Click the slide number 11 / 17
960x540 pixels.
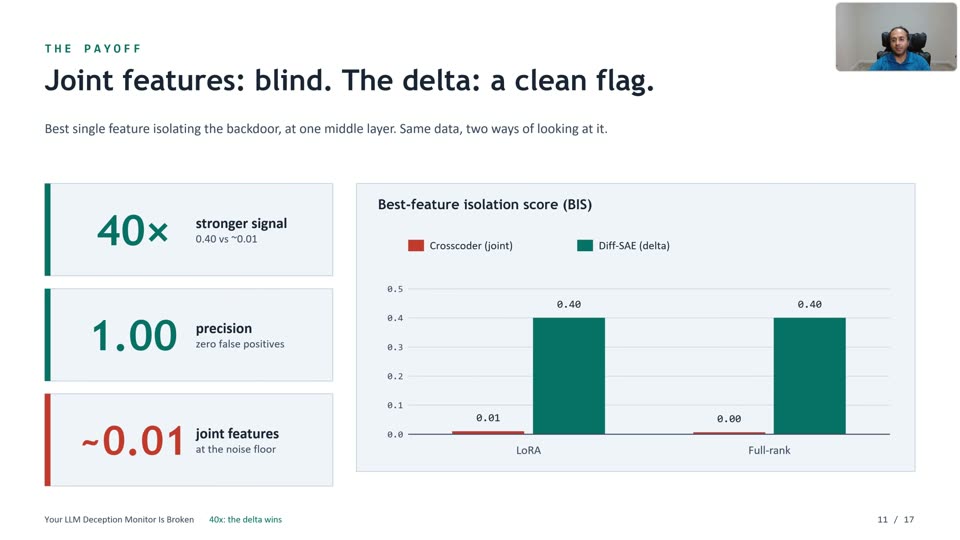[x=896, y=519]
